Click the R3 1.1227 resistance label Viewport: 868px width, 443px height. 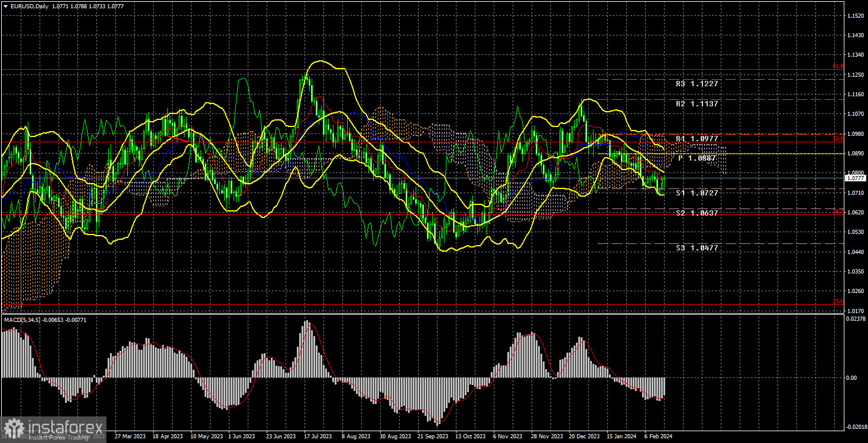697,84
